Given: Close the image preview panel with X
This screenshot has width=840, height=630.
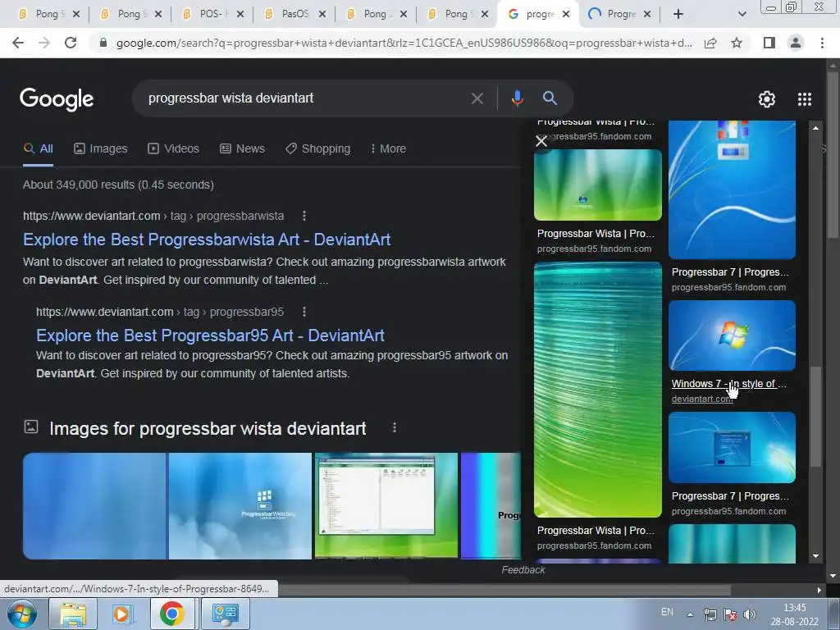Looking at the screenshot, I should (x=541, y=141).
